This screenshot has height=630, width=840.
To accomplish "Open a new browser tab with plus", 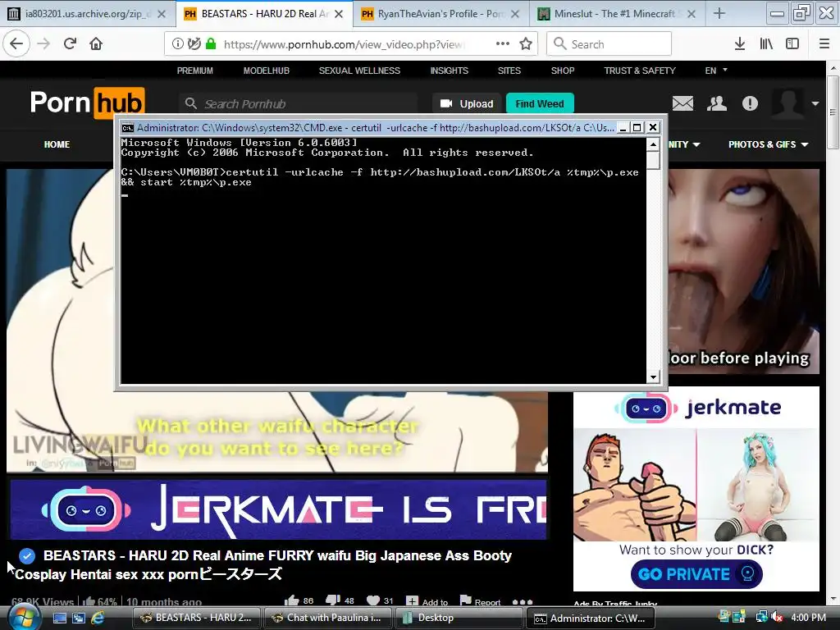I will pos(719,14).
